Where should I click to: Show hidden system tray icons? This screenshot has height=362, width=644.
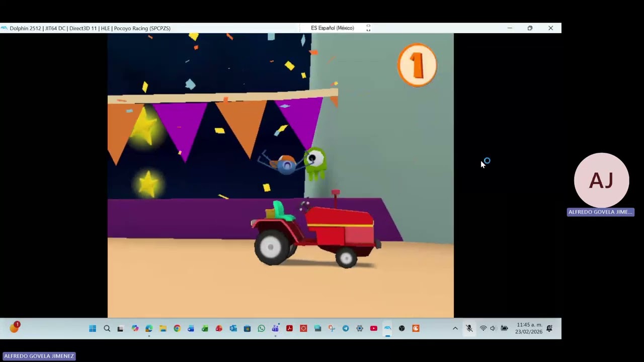click(x=455, y=328)
